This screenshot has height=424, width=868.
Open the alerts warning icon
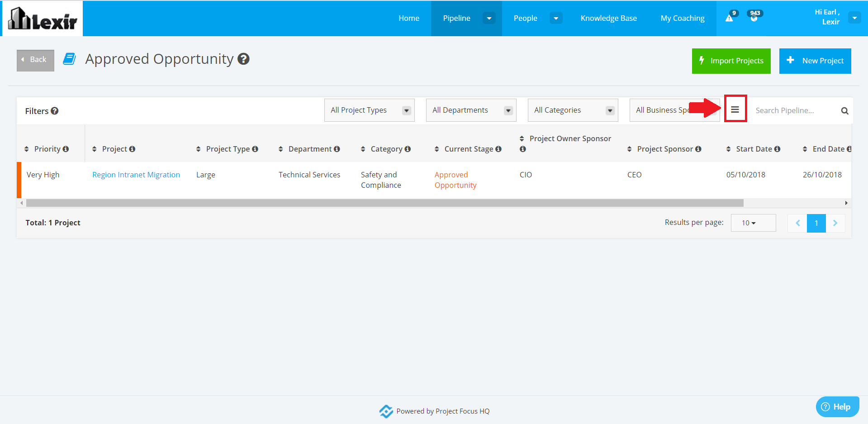[x=729, y=18]
